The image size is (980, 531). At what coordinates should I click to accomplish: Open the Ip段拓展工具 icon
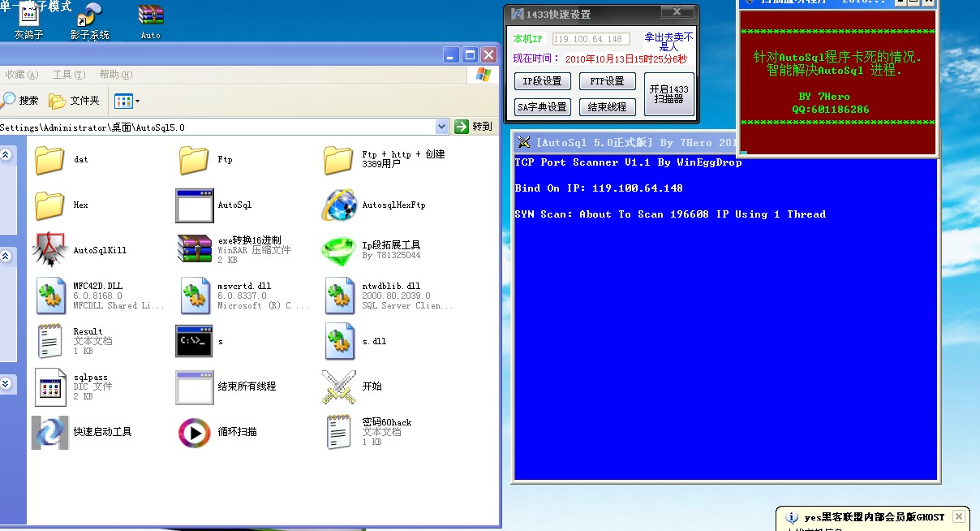click(339, 251)
